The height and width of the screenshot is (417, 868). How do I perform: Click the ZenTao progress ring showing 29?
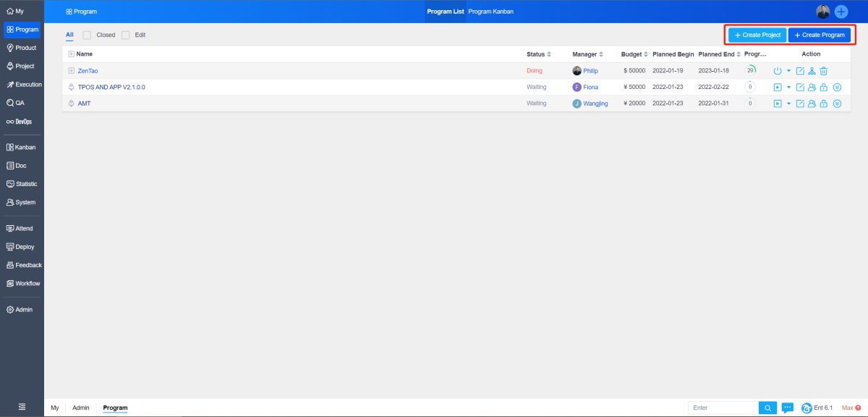point(751,70)
